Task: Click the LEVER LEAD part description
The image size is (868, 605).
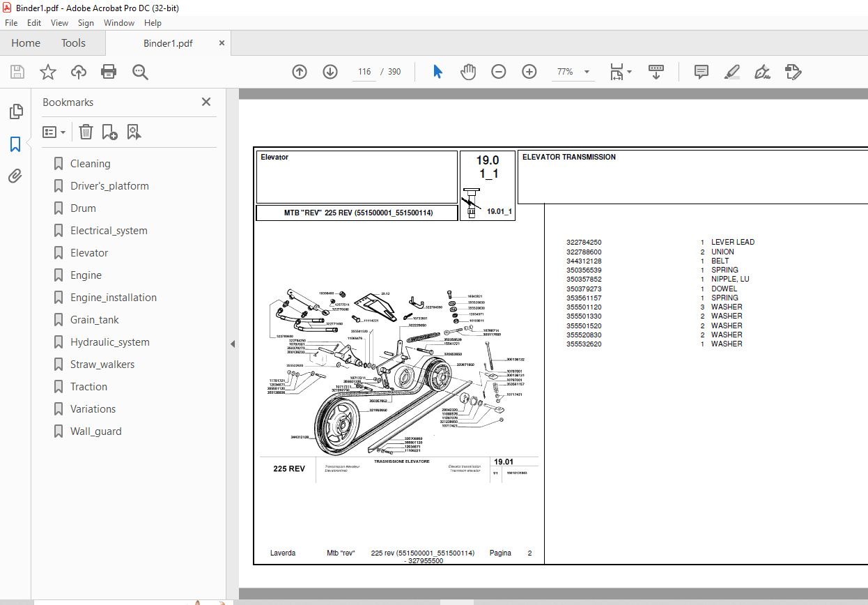Action: [x=733, y=243]
